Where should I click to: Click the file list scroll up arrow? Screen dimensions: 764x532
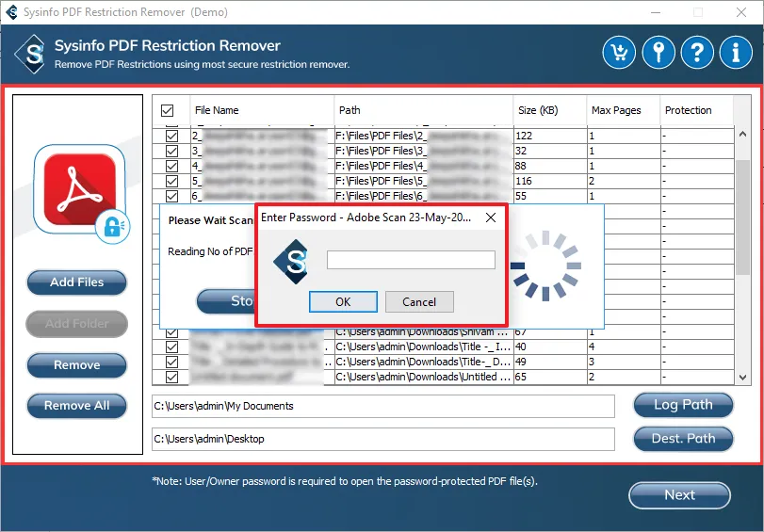click(742, 134)
